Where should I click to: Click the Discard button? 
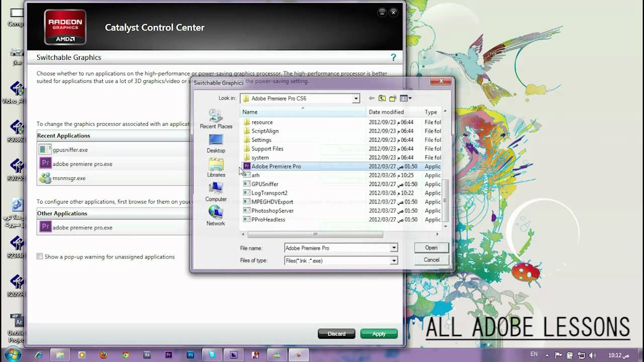(337, 334)
